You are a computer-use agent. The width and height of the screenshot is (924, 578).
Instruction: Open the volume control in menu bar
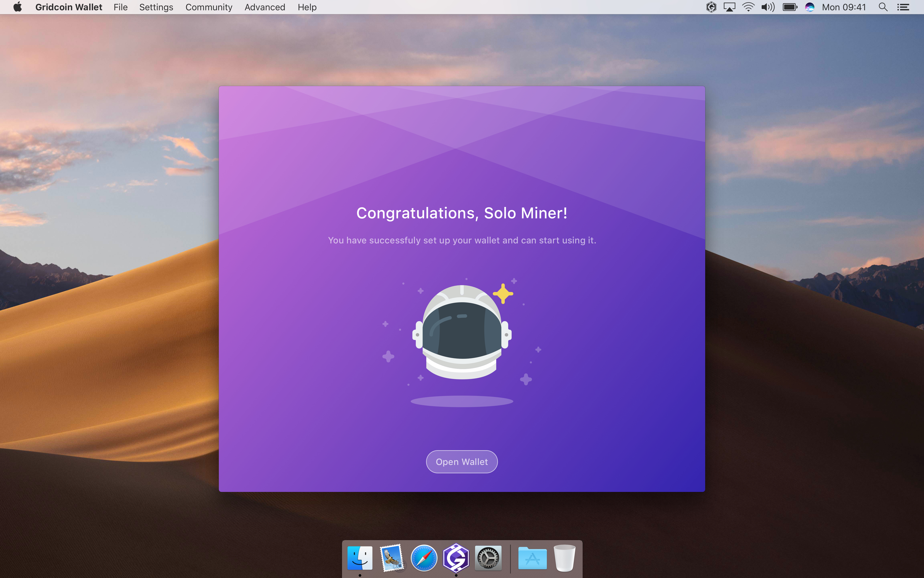click(x=768, y=7)
